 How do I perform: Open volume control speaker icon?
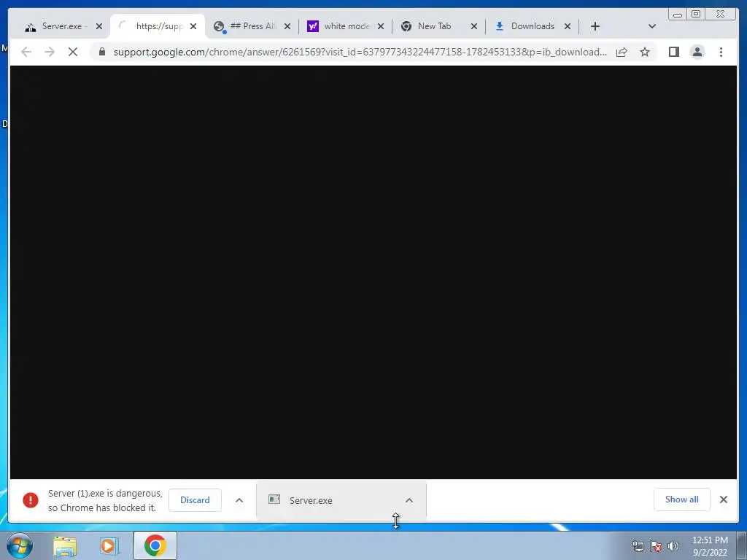(x=673, y=546)
